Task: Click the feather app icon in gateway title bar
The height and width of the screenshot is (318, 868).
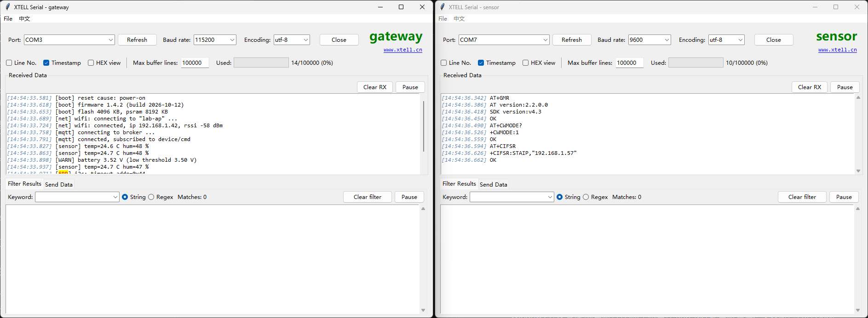Action: coord(7,7)
